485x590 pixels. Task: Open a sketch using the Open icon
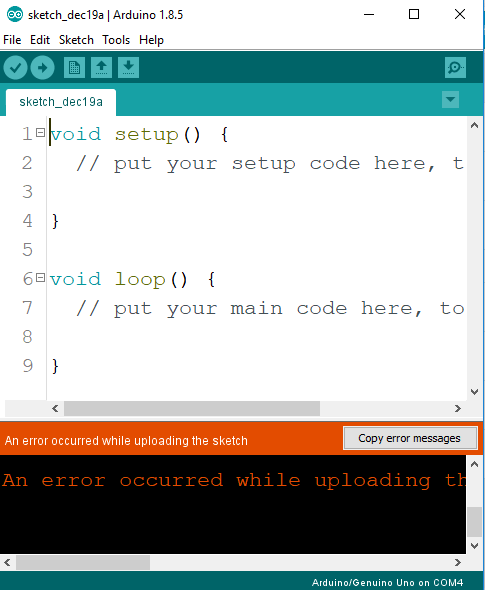click(x=101, y=68)
